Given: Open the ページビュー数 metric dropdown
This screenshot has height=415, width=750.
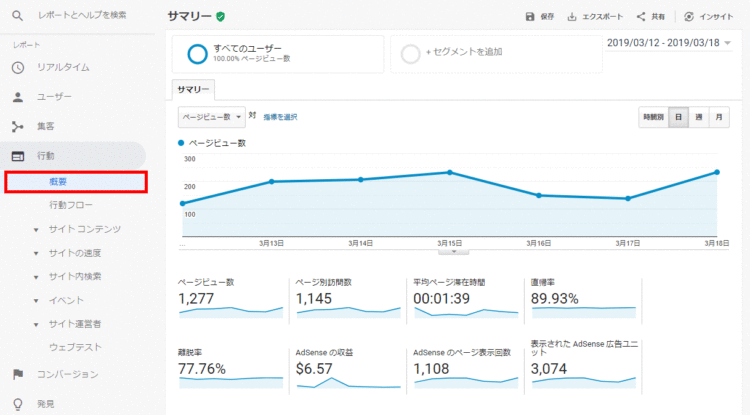Looking at the screenshot, I should click(x=211, y=117).
